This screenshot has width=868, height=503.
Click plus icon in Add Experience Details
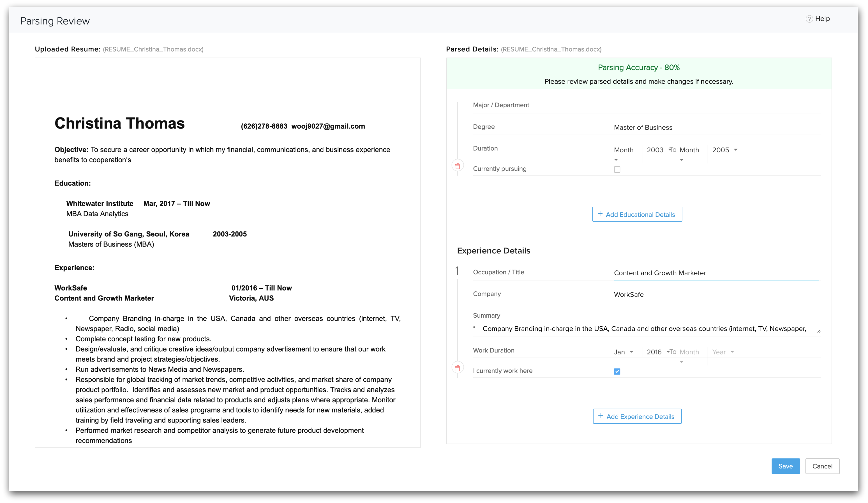[x=601, y=416]
